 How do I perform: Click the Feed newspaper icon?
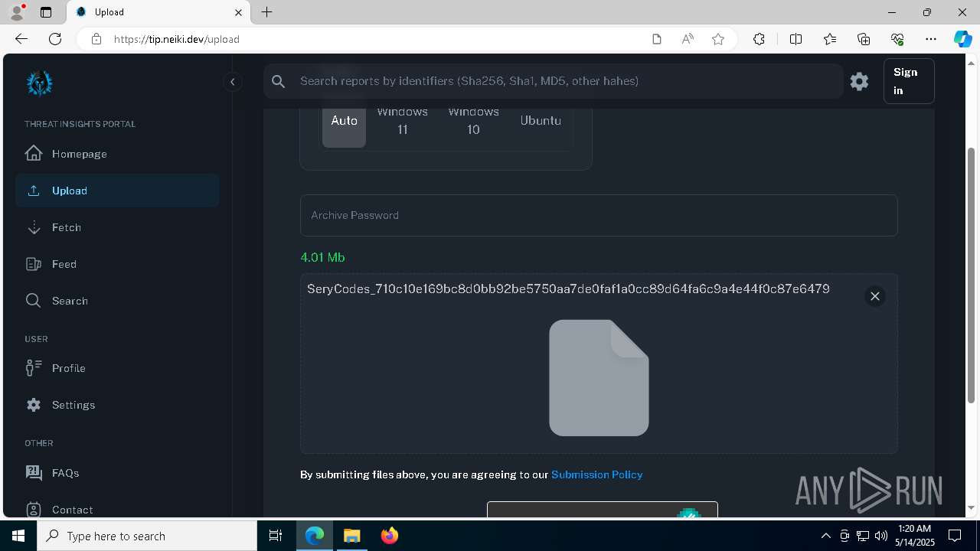click(x=34, y=264)
